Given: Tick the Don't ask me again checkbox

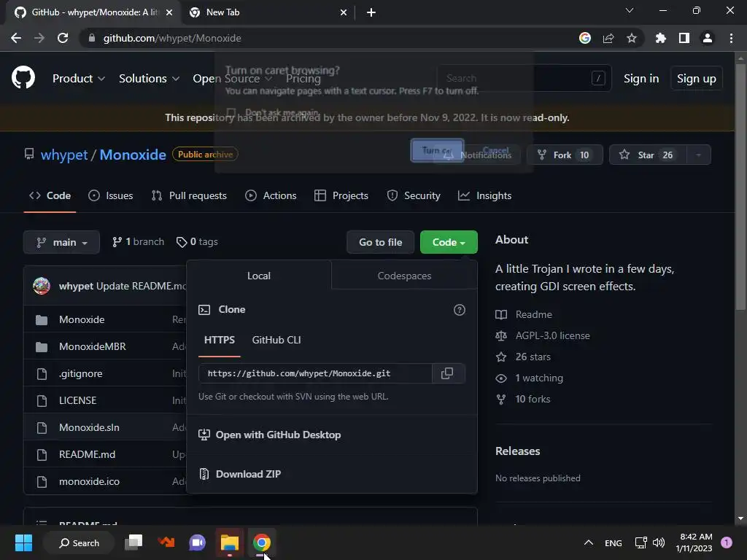Looking at the screenshot, I should [x=231, y=113].
